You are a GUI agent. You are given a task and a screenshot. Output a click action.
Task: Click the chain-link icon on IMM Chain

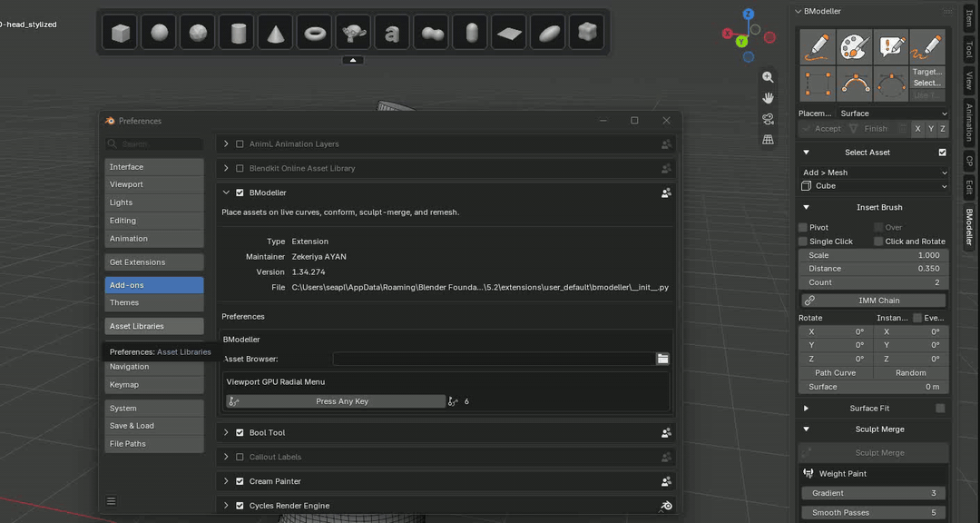pyautogui.click(x=809, y=301)
